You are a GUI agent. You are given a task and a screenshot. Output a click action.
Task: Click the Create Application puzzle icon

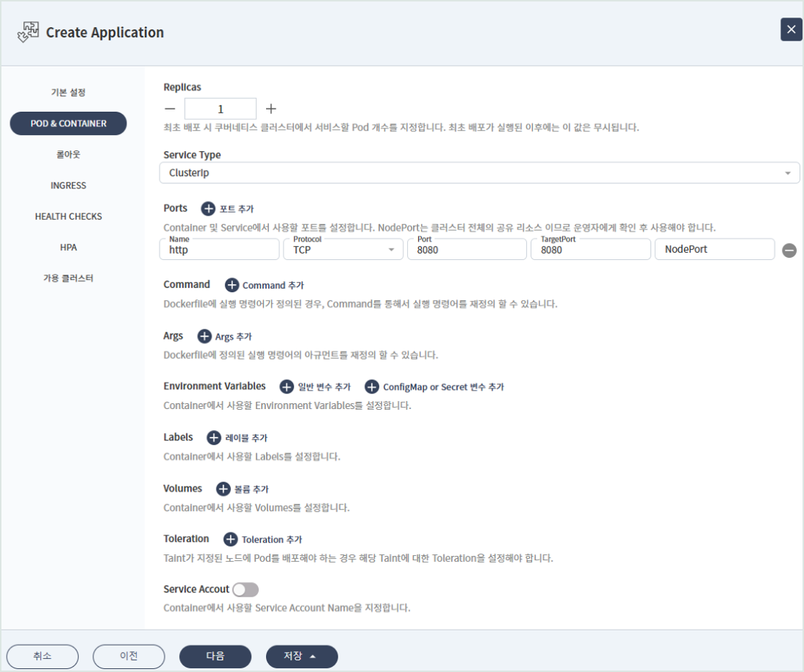(29, 32)
